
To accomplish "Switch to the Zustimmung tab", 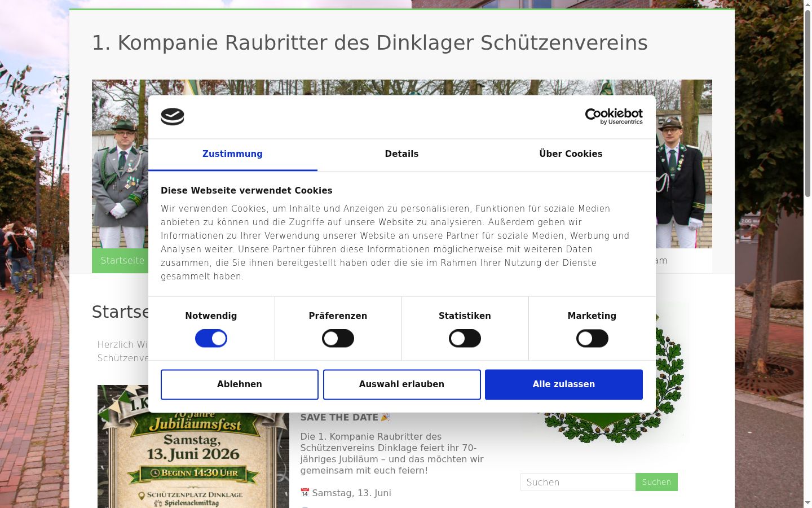I will [x=232, y=154].
